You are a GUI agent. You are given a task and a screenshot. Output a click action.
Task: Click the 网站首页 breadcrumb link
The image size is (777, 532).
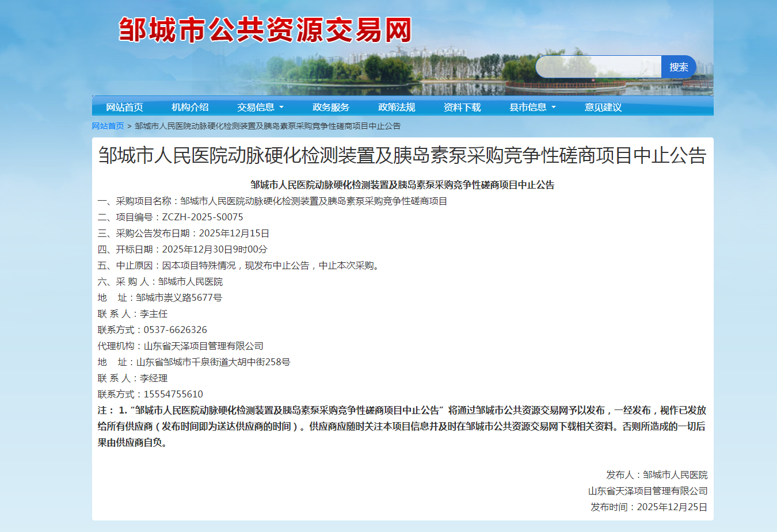tap(108, 126)
